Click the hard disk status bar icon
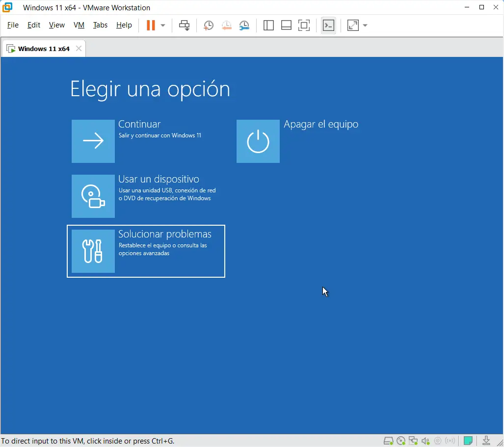This screenshot has width=504, height=447. coord(388,441)
